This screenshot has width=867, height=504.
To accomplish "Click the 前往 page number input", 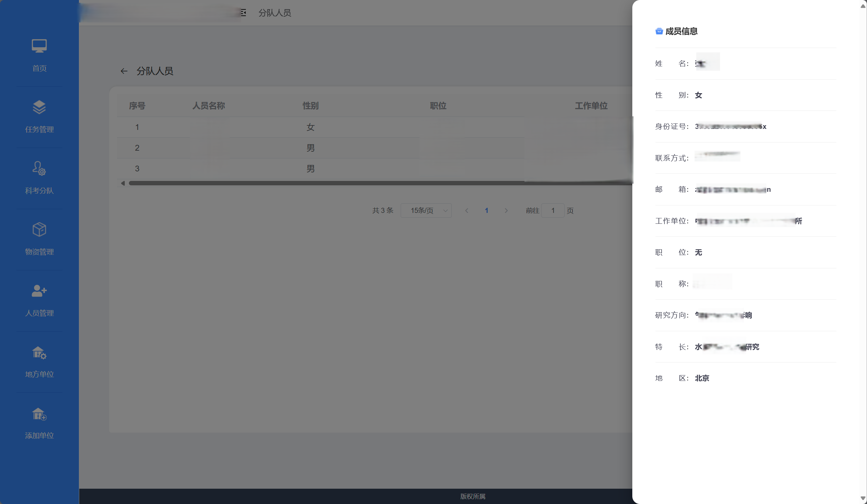I will tap(552, 211).
